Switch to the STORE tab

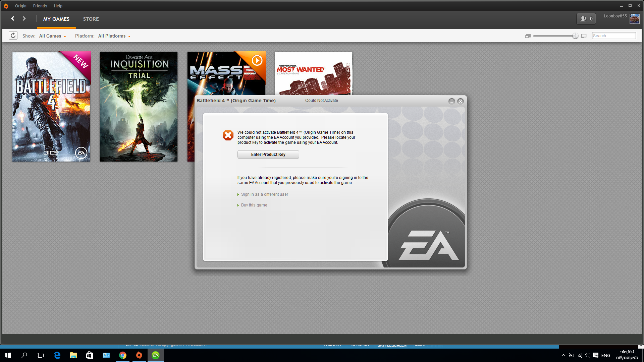(91, 19)
